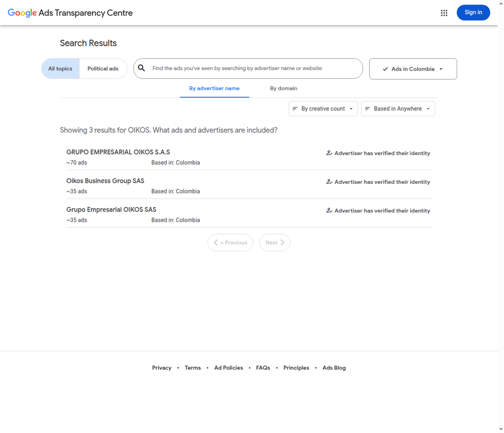Open the Ads in Colombia region dropdown

[413, 69]
